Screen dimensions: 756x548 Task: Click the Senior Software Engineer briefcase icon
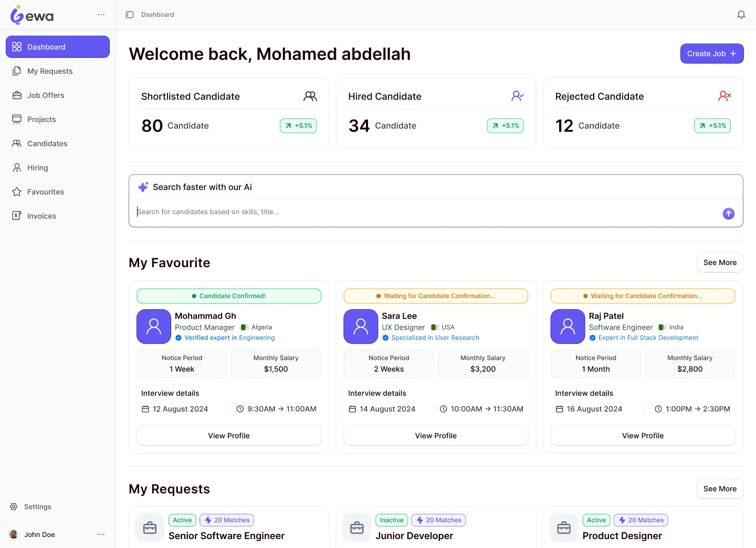click(150, 528)
